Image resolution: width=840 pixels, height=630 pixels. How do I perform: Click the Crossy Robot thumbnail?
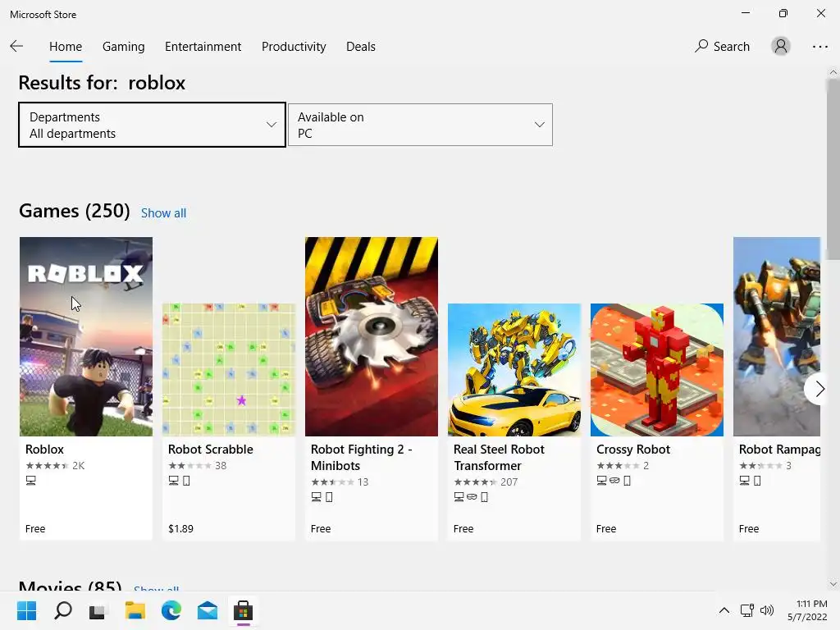[657, 370]
